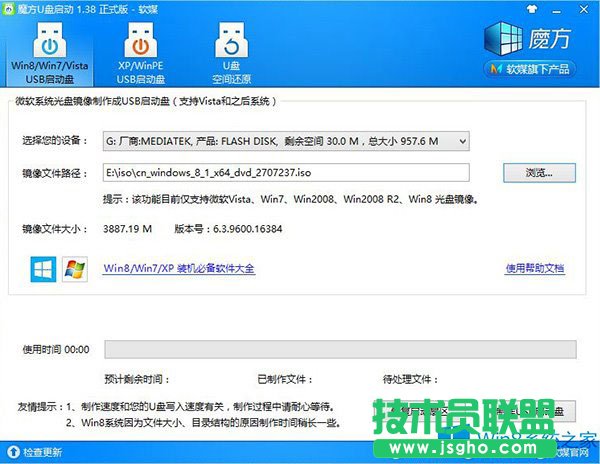This screenshot has width=600, height=464.
Task: Click the 镜像文件路径 input field
Action: tap(286, 173)
